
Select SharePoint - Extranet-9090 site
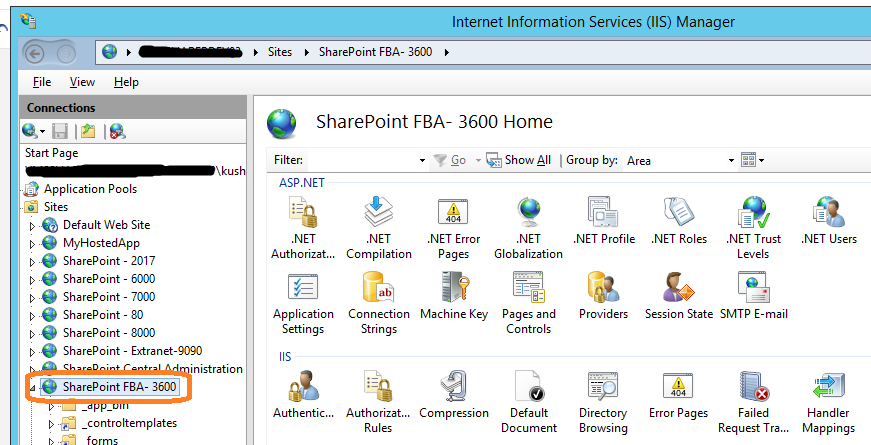pyautogui.click(x=132, y=351)
